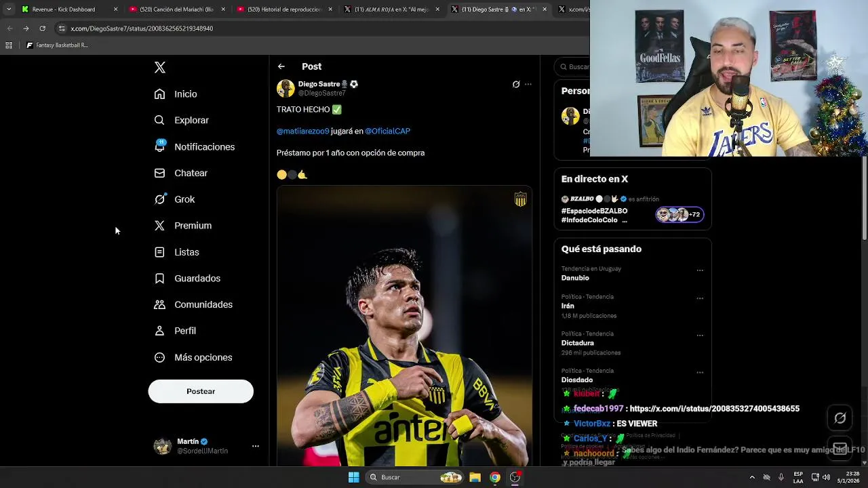Open Explorar from the sidebar
This screenshot has height=488, width=868.
coord(182,120)
